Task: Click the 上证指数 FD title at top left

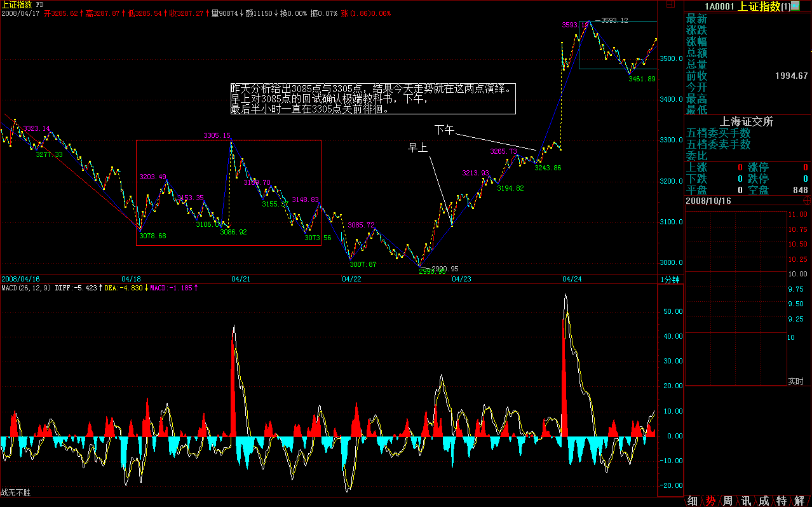Action: 22,4
